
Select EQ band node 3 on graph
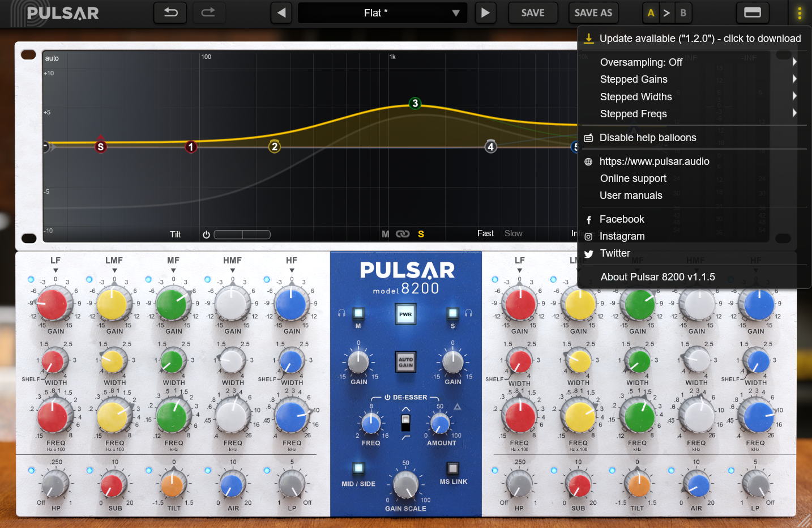[415, 103]
